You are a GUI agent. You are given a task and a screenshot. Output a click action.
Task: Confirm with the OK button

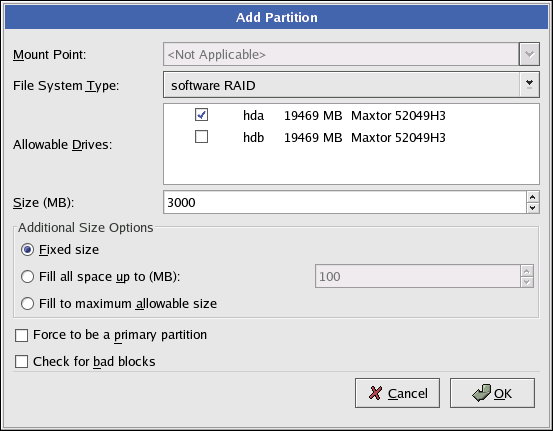(492, 393)
